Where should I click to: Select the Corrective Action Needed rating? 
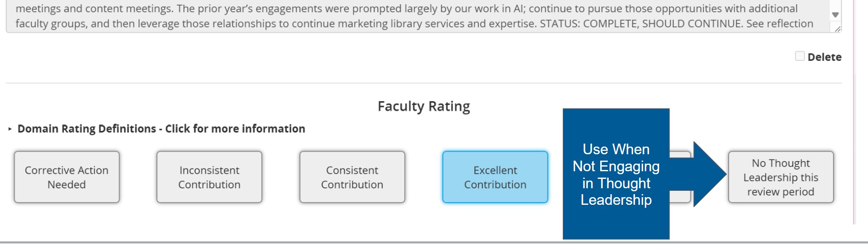[67, 177]
